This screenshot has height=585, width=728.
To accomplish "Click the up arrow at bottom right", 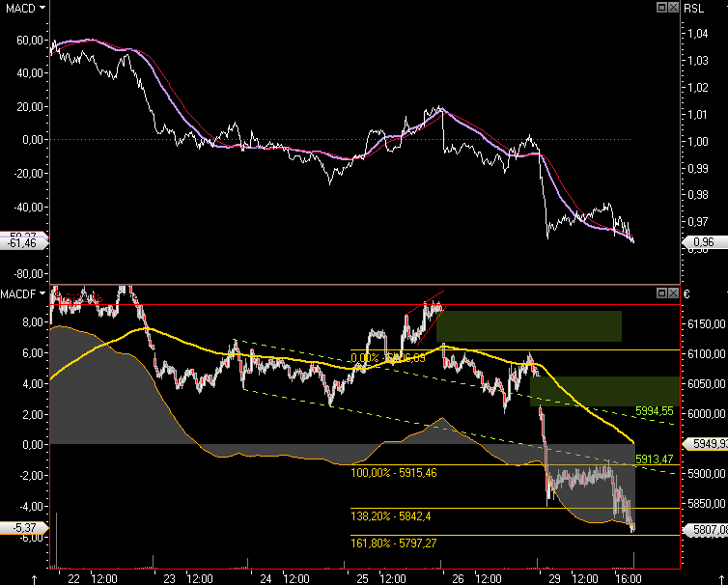I will click(721, 579).
